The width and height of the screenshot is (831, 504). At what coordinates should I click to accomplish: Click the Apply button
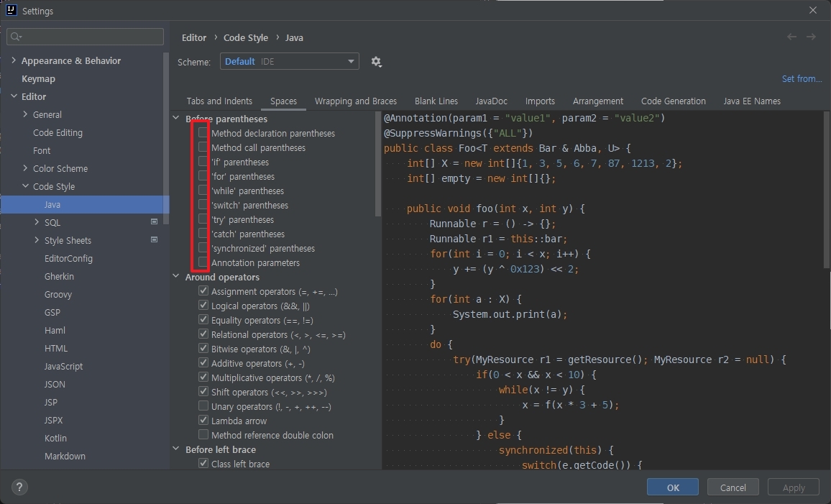794,487
